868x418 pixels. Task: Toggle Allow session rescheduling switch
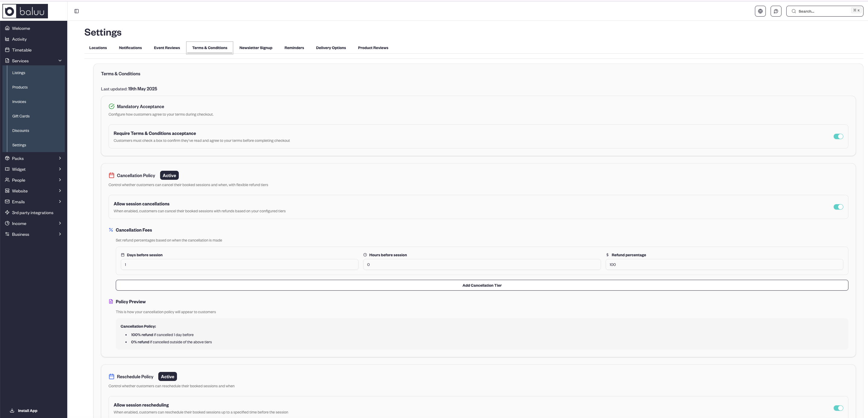coord(838,408)
